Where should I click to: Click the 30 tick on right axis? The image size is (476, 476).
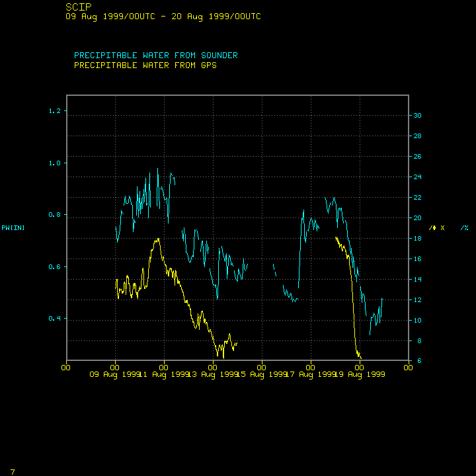(x=417, y=116)
